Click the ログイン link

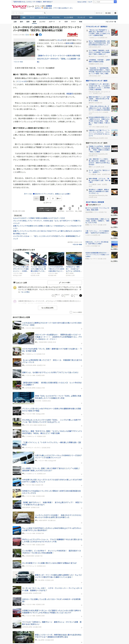pos(38,8)
